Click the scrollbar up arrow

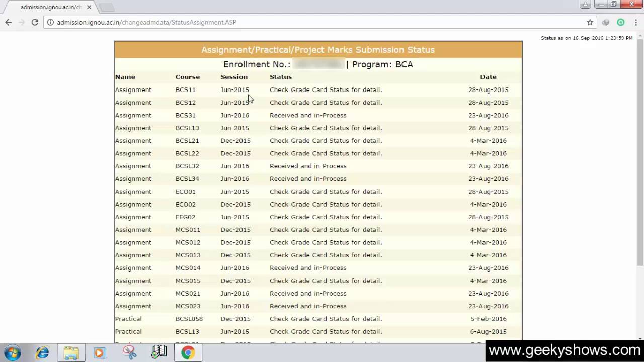(640, 36)
